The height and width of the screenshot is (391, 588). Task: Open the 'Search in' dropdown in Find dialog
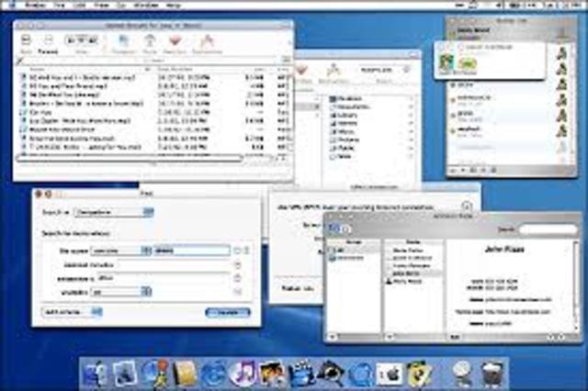click(x=114, y=212)
